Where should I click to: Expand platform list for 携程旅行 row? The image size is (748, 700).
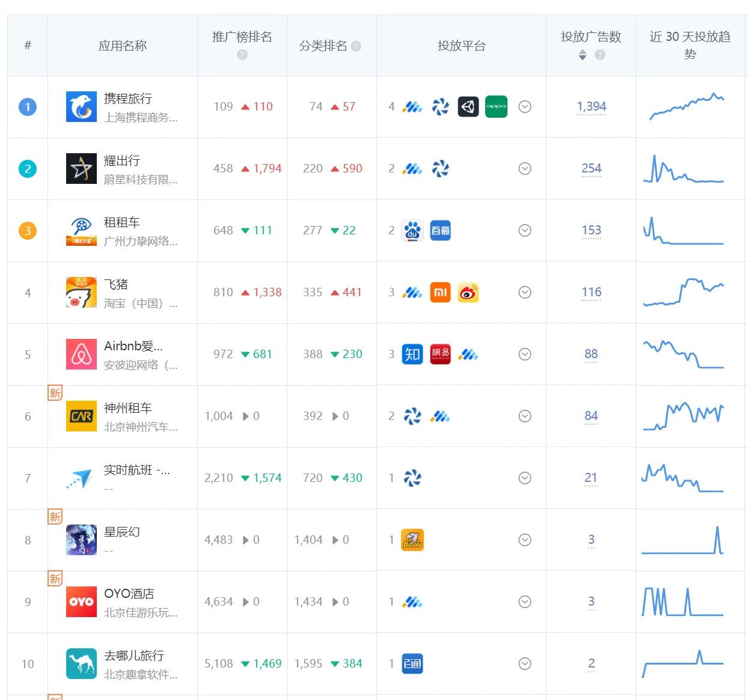(525, 106)
